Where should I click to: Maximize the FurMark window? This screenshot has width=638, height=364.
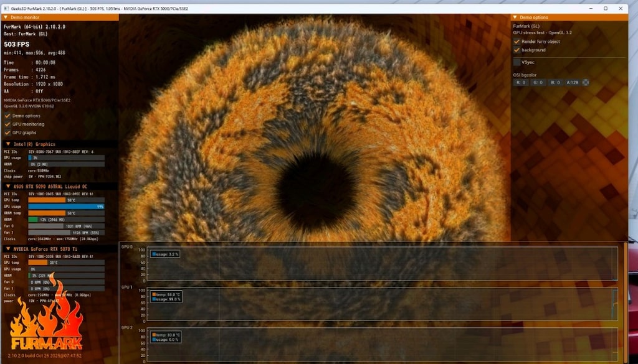[x=606, y=8]
